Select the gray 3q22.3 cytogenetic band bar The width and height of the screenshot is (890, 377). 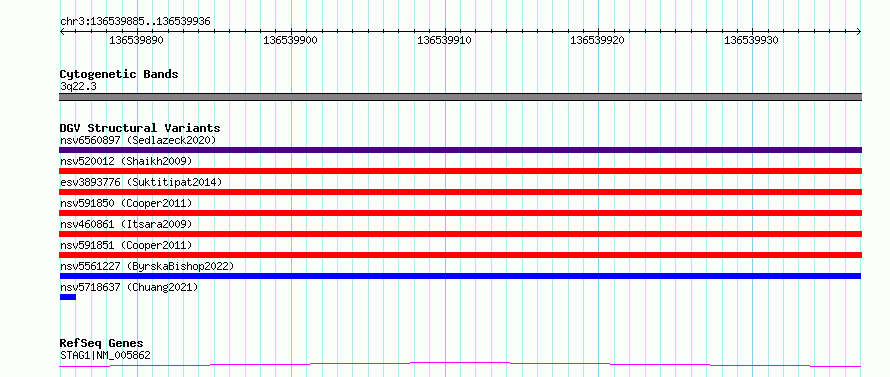pos(460,97)
